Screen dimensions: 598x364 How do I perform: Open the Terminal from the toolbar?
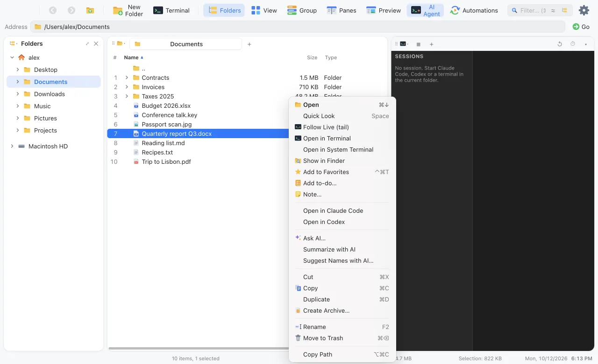click(171, 10)
